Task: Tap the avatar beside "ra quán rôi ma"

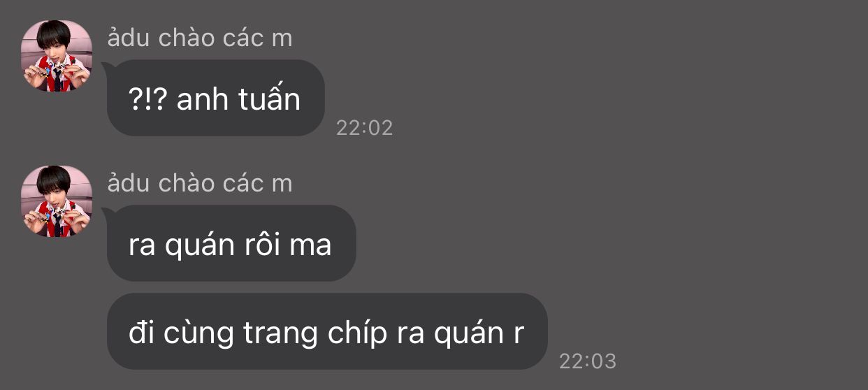Action: point(57,201)
